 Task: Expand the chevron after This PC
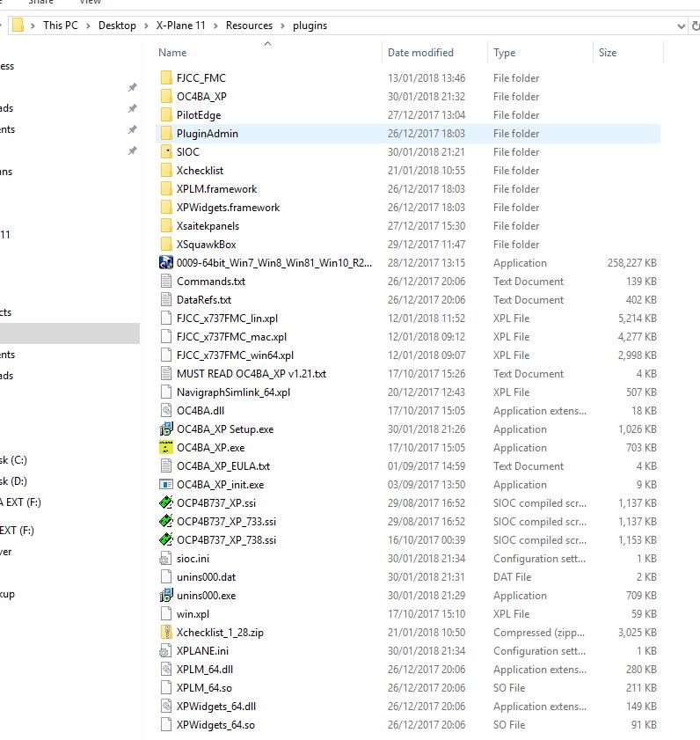88,26
